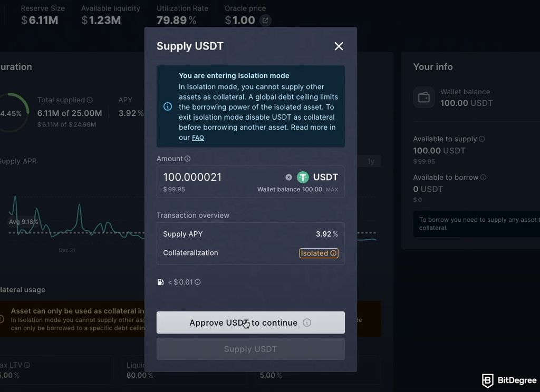This screenshot has width=540, height=392.
Task: Click the wallet icon in Your info
Action: click(x=423, y=97)
